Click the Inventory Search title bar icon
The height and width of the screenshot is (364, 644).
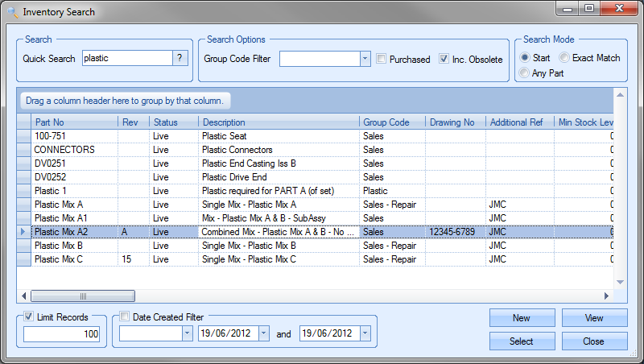tap(12, 12)
